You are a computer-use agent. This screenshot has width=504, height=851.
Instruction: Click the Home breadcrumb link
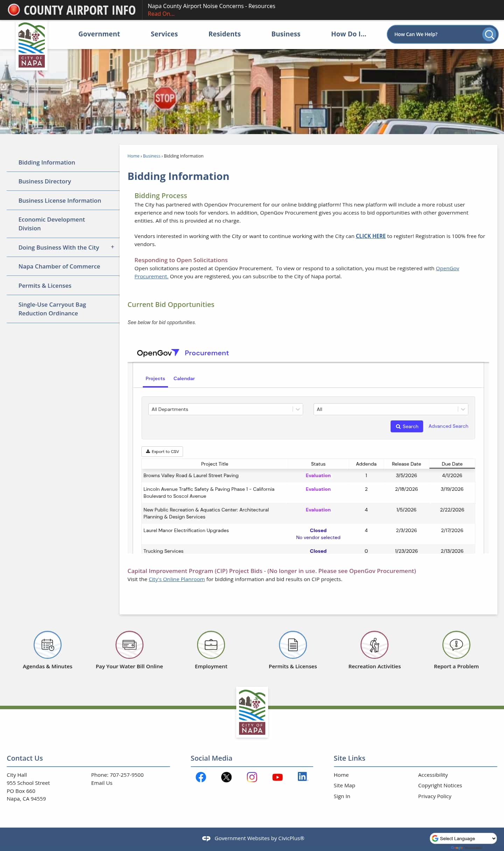tap(133, 156)
